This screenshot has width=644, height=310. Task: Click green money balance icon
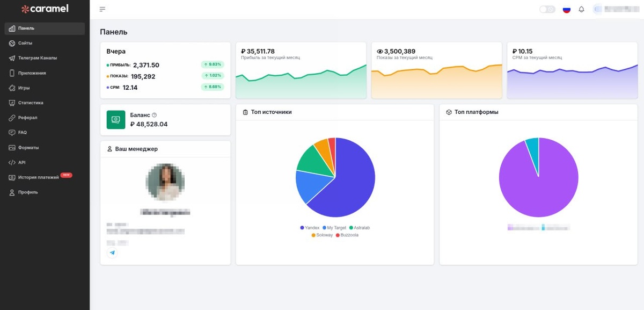pyautogui.click(x=116, y=120)
